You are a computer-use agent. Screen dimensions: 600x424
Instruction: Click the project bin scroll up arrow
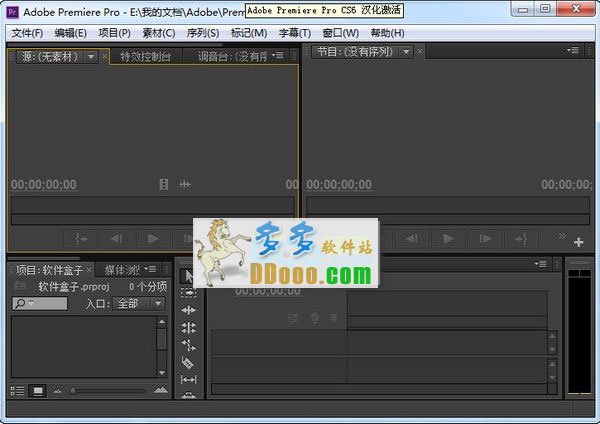click(162, 322)
